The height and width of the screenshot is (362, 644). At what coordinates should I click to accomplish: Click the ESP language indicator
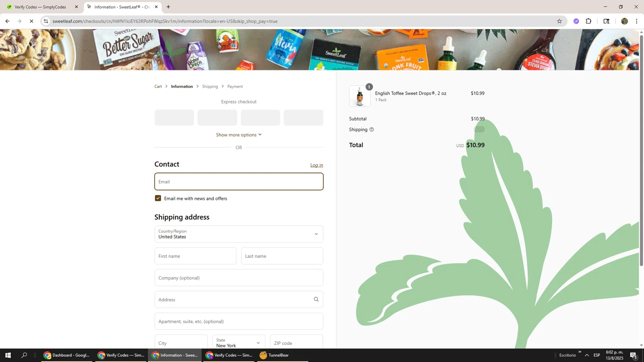pos(597,355)
